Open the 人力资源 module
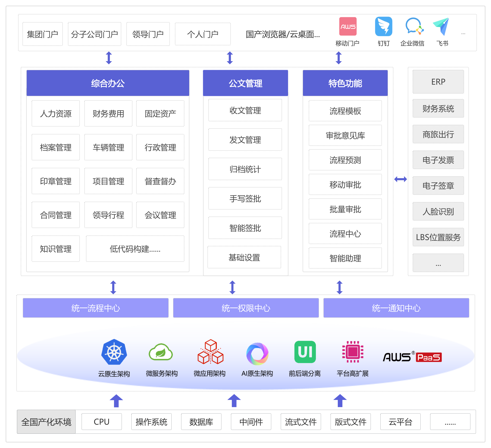Viewport: 491px width, 448px height. (x=56, y=113)
